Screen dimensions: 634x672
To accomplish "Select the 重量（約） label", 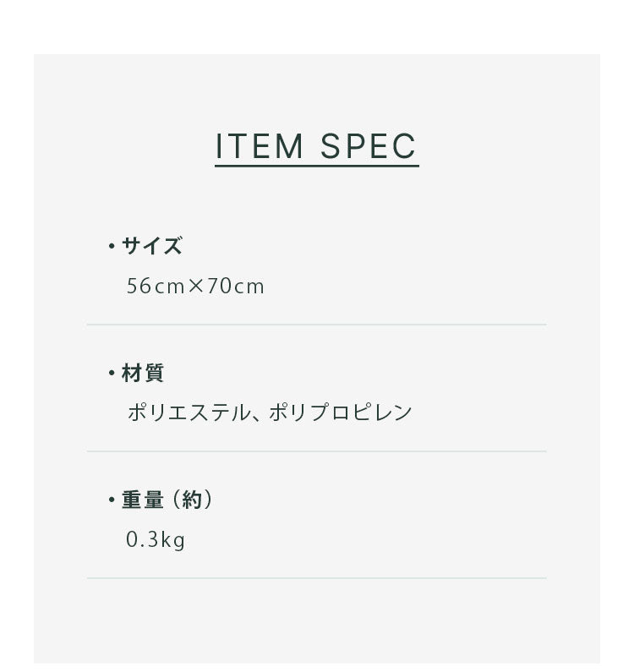I will pos(167,500).
